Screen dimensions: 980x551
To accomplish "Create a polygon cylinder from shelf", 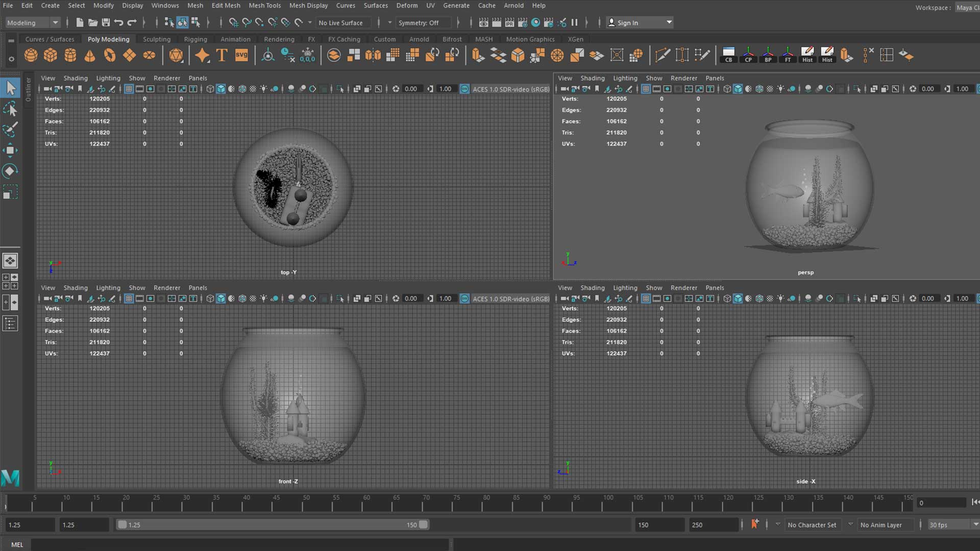I will coord(70,55).
